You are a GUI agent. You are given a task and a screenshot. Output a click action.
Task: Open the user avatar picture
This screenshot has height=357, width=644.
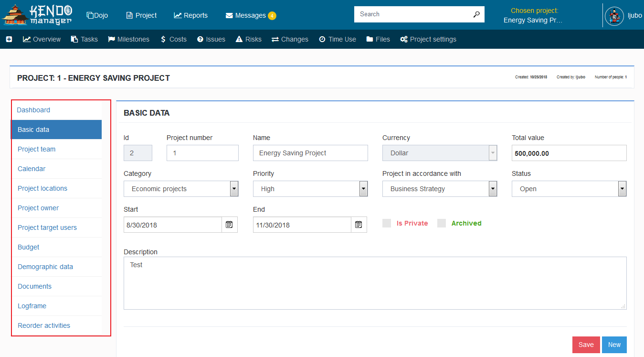614,16
